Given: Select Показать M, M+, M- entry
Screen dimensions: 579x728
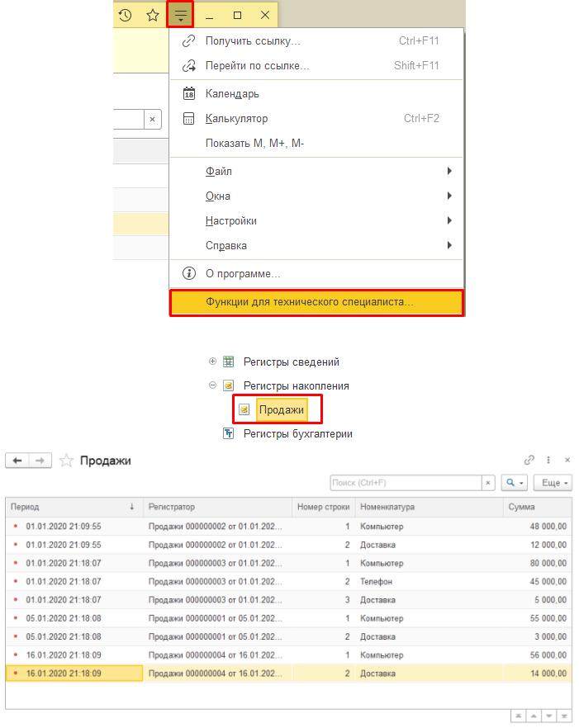Looking at the screenshot, I should [x=316, y=143].
